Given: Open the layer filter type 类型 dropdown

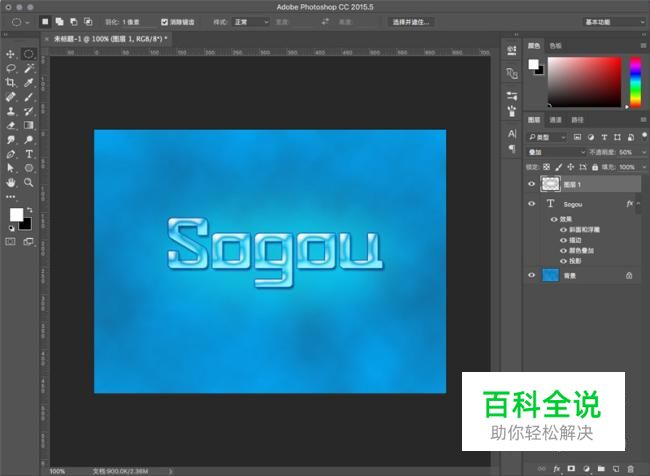Looking at the screenshot, I should [x=547, y=137].
